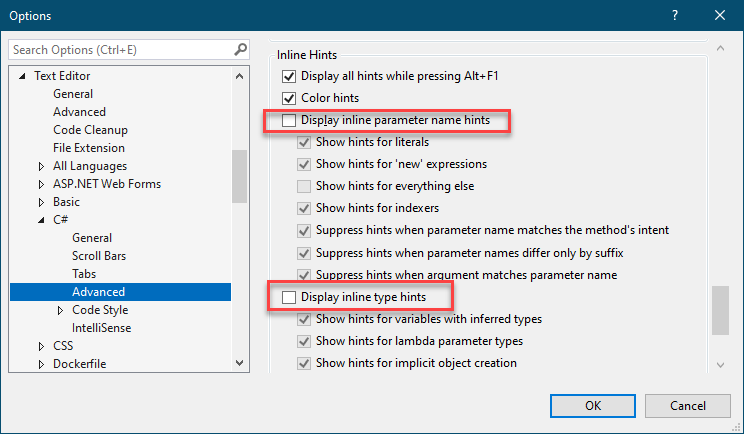Click the Cancel button

coord(688,406)
